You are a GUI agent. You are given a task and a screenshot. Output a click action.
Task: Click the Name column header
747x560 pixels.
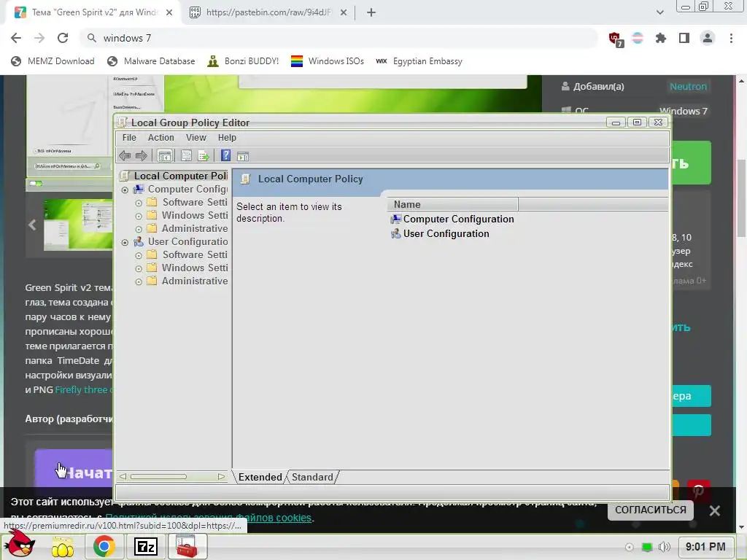click(x=452, y=204)
